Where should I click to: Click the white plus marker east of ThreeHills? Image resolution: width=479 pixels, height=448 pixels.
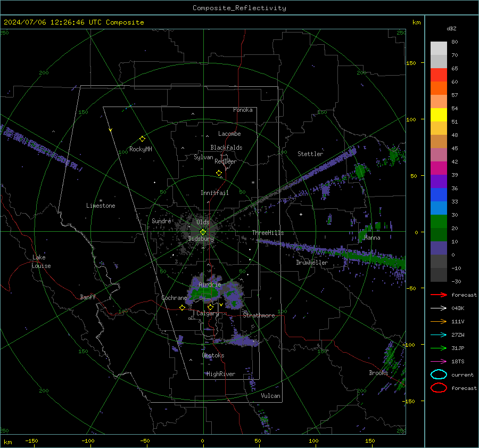(x=301, y=214)
